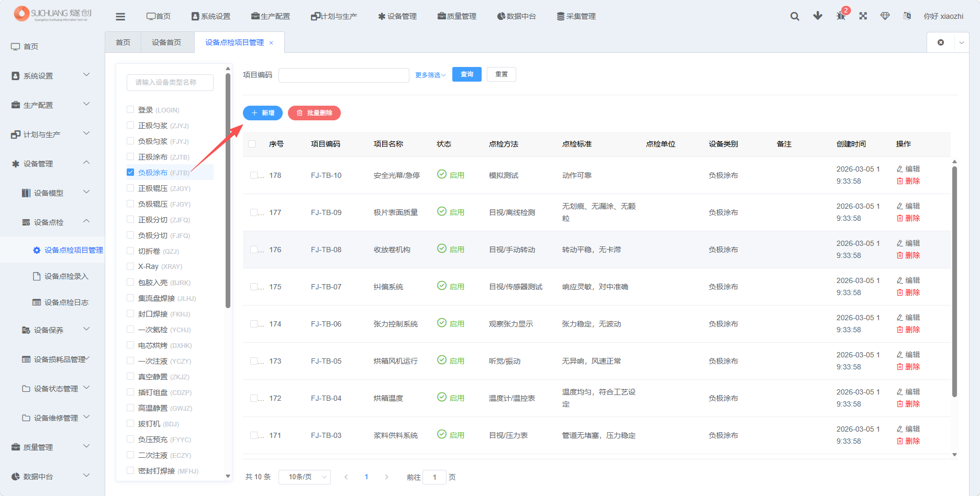Go to previous page with the arrow
The height and width of the screenshot is (496, 980).
click(346, 477)
